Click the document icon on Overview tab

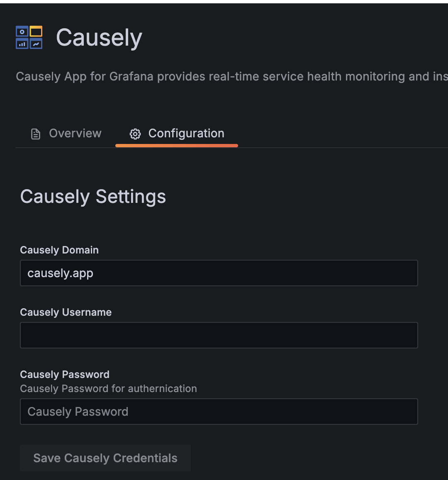pos(35,133)
